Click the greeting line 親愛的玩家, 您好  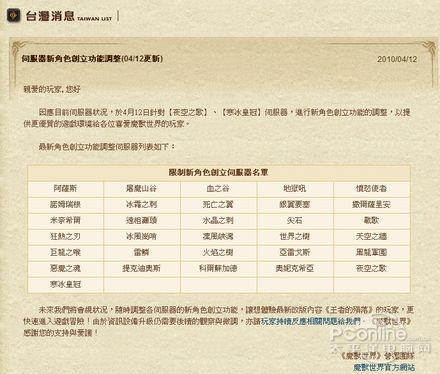(52, 89)
